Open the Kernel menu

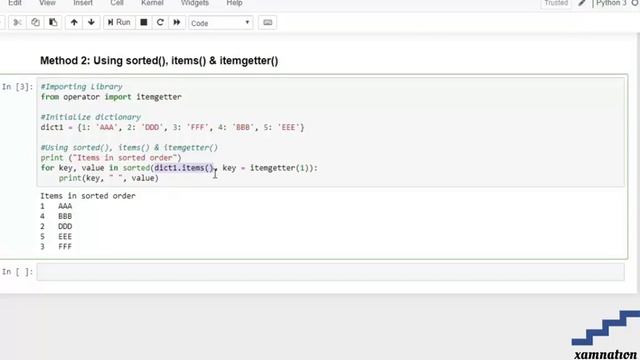pyautogui.click(x=152, y=3)
